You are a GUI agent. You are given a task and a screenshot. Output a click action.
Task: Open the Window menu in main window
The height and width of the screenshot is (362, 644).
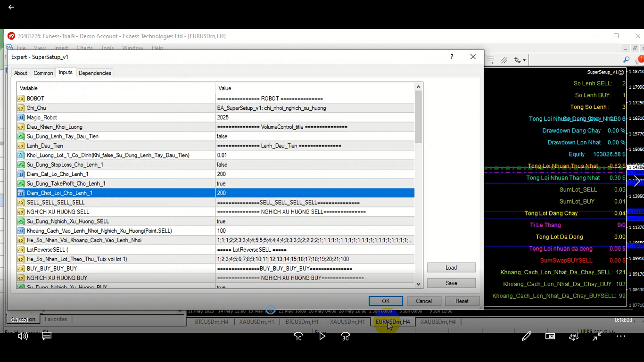pyautogui.click(x=132, y=48)
